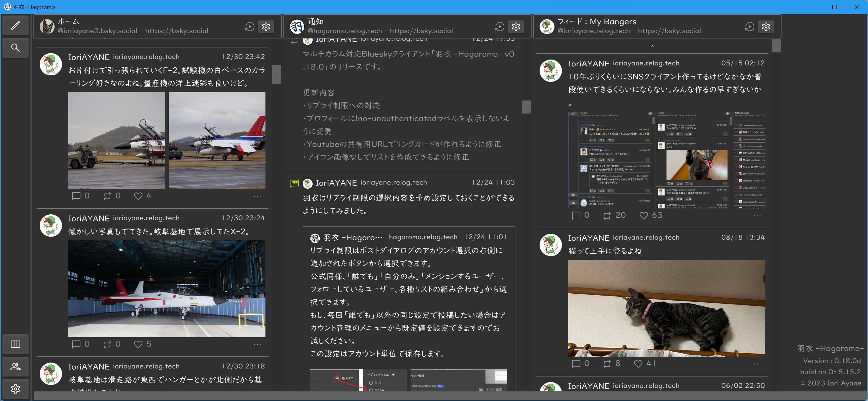Click the フィード: My Bangers column title
868x401 pixels.
click(x=597, y=22)
